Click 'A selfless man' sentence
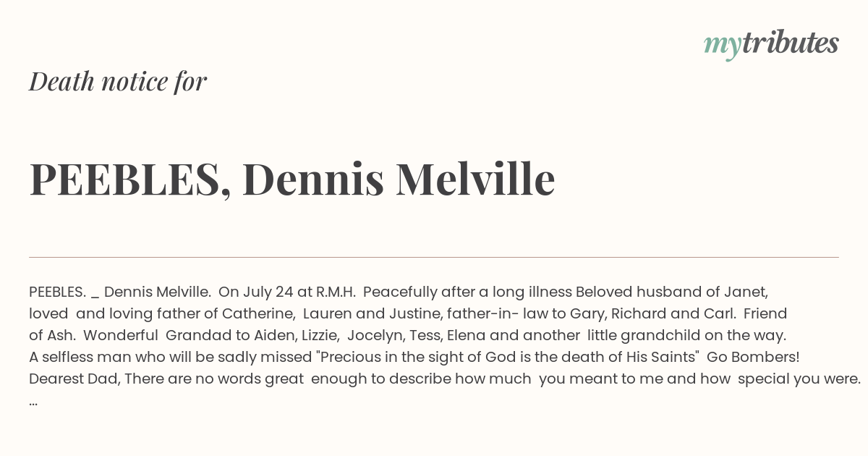868x456 pixels. pyautogui.click(x=73, y=358)
